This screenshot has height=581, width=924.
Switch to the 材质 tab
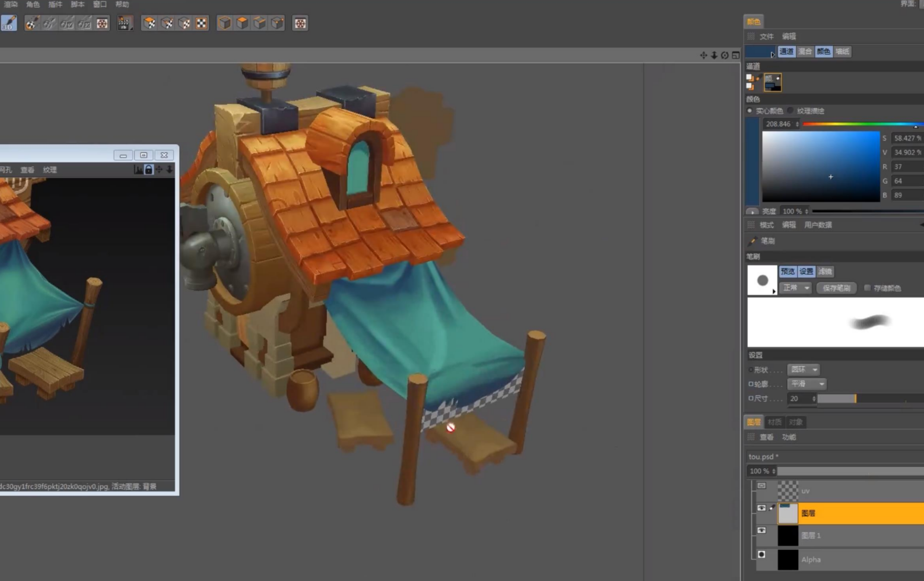point(774,422)
